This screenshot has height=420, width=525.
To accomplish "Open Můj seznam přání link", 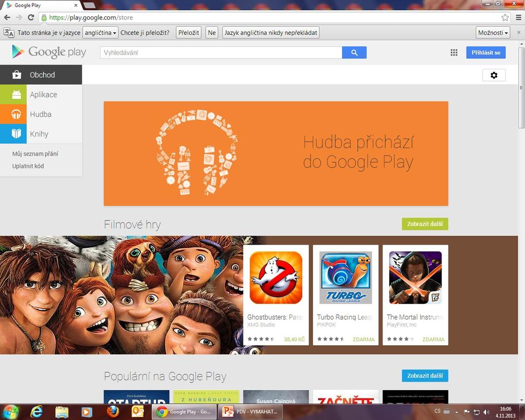I will pos(35,154).
